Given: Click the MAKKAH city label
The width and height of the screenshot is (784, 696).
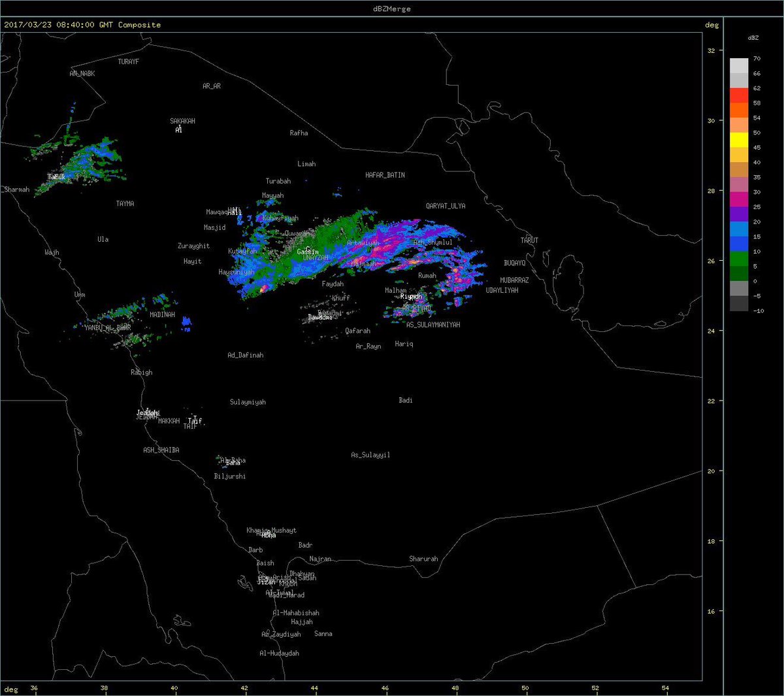Looking at the screenshot, I should click(169, 422).
